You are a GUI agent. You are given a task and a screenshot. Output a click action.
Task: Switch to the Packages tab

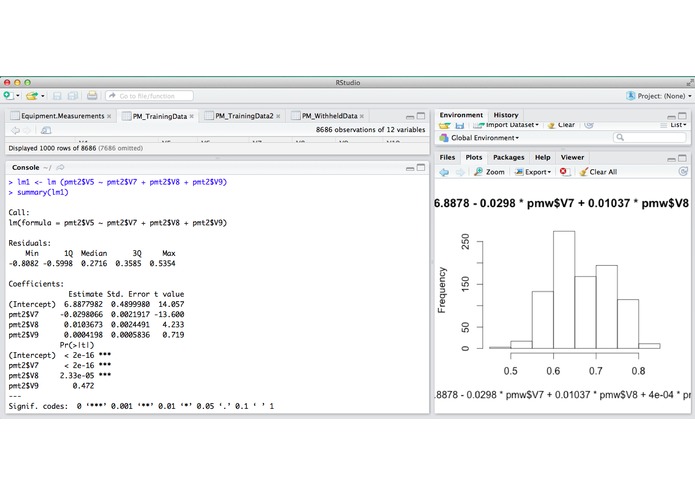[x=508, y=157]
